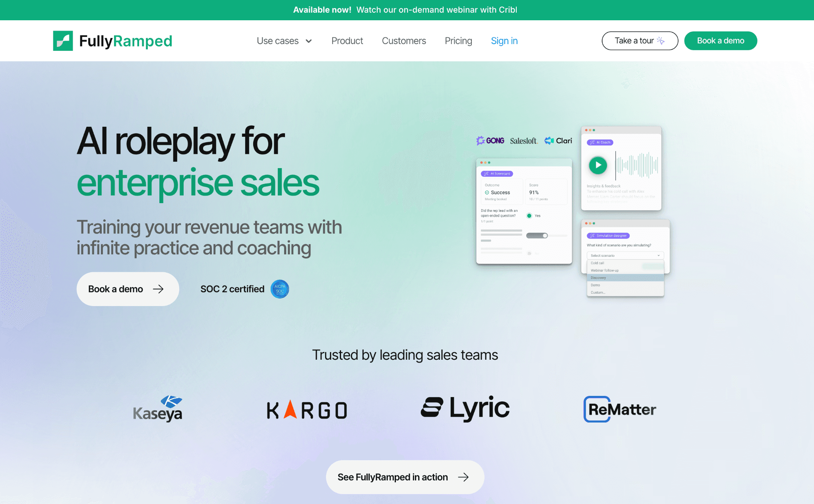The height and width of the screenshot is (504, 814).
Task: Navigate to the Customers page
Action: (x=404, y=41)
